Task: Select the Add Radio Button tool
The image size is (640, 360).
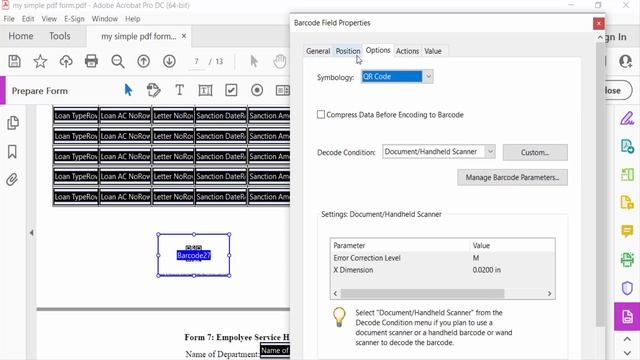Action: (257, 90)
